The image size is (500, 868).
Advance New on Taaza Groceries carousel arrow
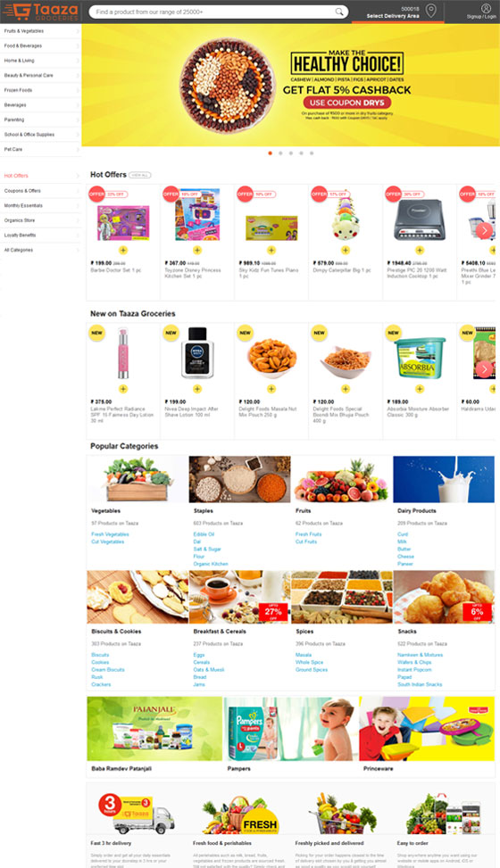point(484,368)
